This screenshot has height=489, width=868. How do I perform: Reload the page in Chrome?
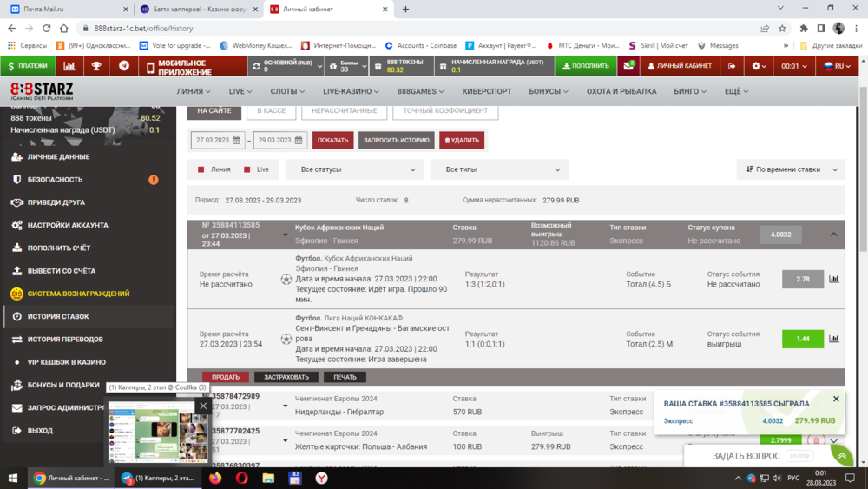click(x=47, y=29)
